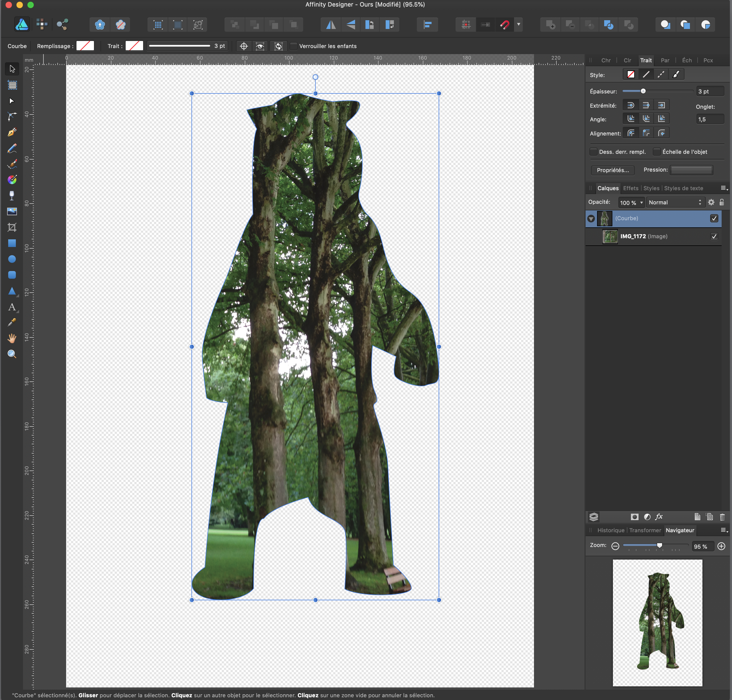Select the Node tool
Image resolution: width=732 pixels, height=700 pixels.
click(x=12, y=101)
